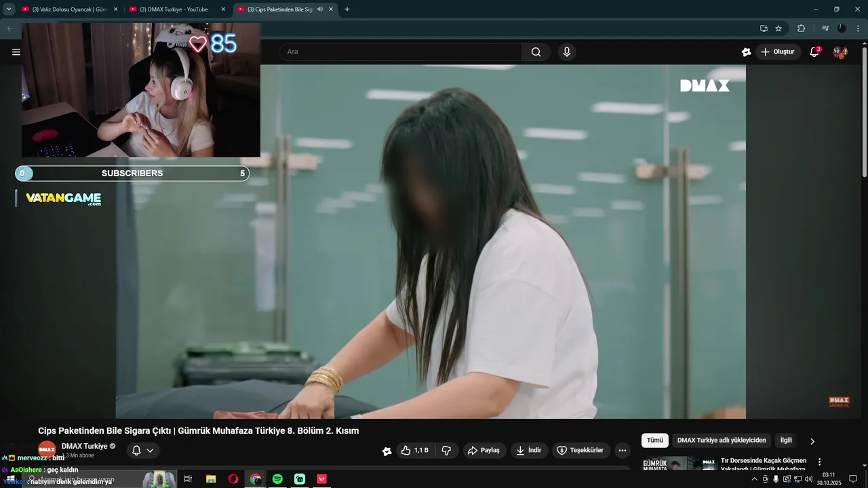This screenshot has height=488, width=868.
Task: Open Spotify from the taskbar
Action: (x=277, y=479)
